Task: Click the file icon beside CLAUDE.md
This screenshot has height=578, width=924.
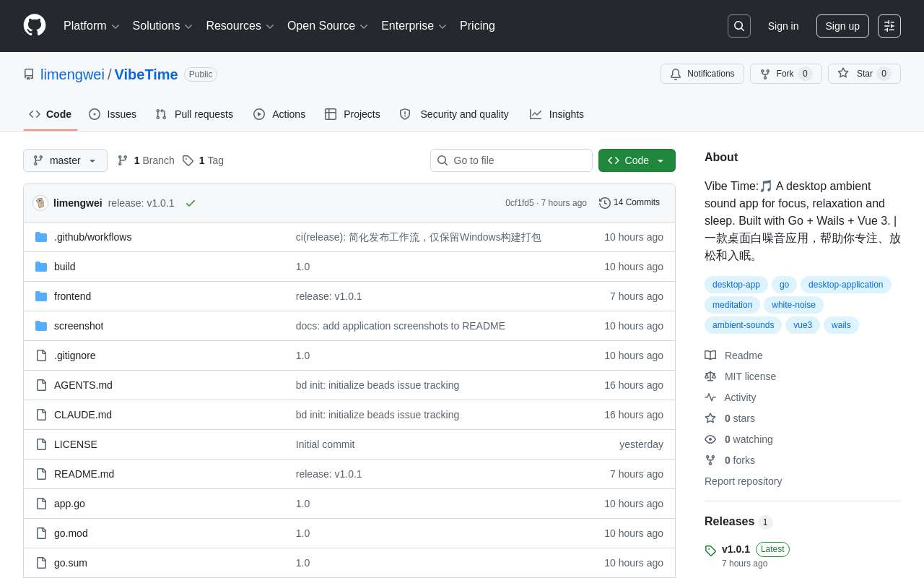Action: (41, 415)
